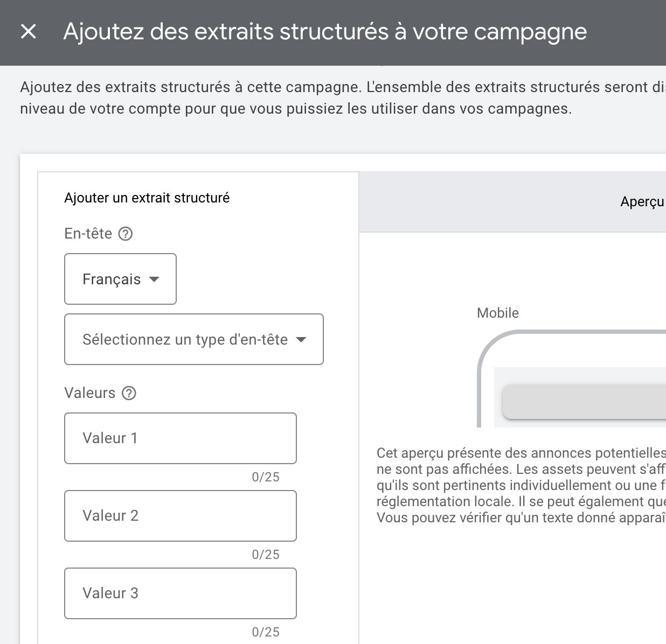Click the 0/25 counter under Valeur 2
The width and height of the screenshot is (666, 644).
coord(266,555)
